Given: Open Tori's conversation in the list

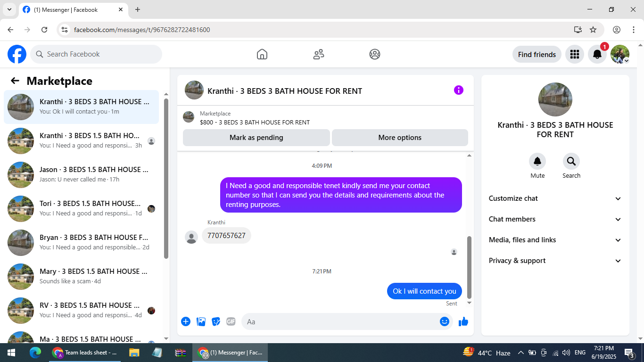Looking at the screenshot, I should [x=81, y=209].
